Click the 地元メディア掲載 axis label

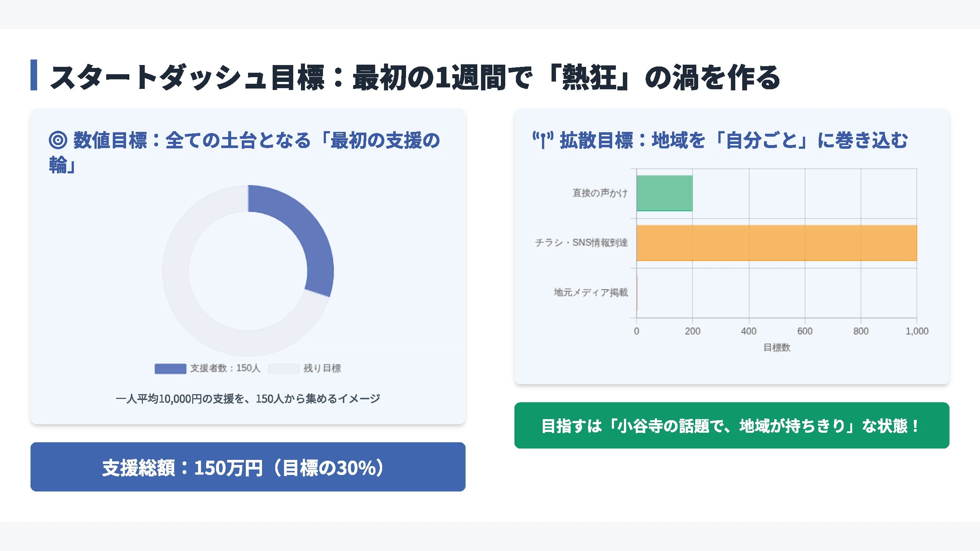pyautogui.click(x=590, y=292)
